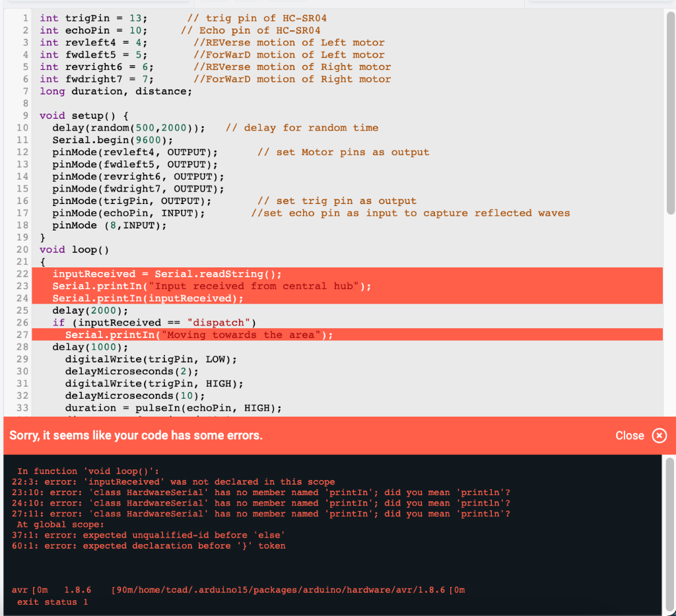Click line number 22 in the gutter
This screenshot has width=676, height=616.
tap(22, 273)
